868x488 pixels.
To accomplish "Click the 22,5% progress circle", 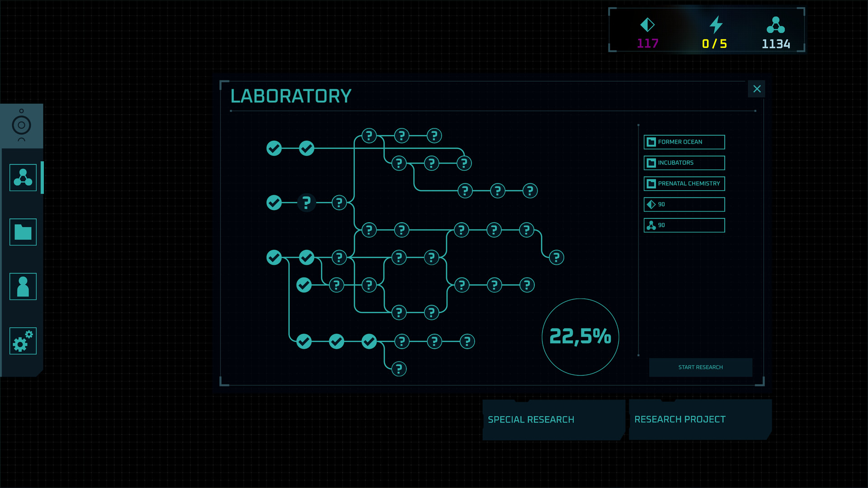I will [x=580, y=336].
